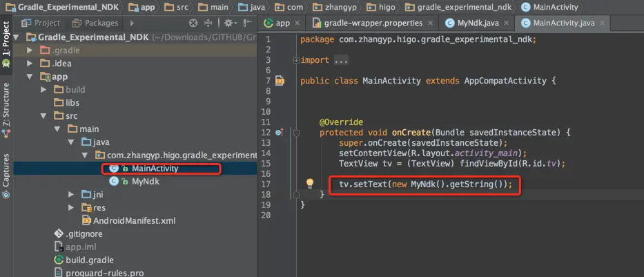Select the MyNdk class in tree

pos(146,181)
